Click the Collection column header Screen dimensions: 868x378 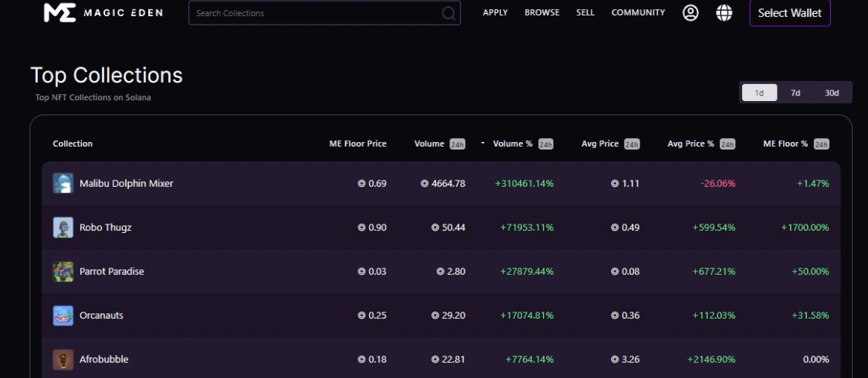(x=73, y=143)
